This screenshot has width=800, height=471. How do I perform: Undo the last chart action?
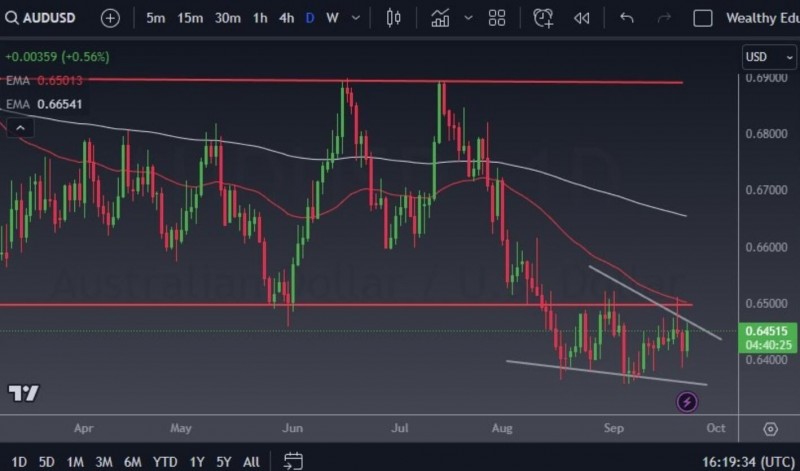(627, 18)
